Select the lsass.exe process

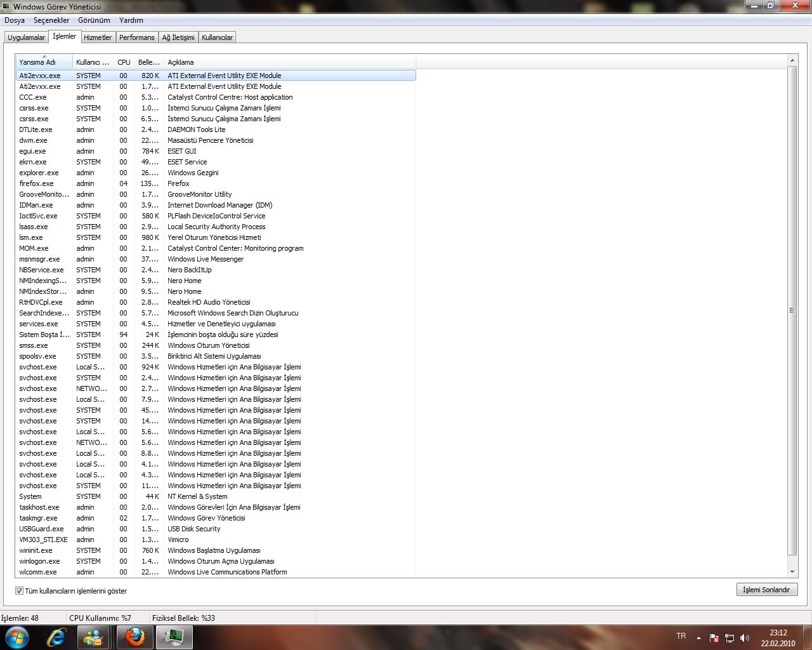pyautogui.click(x=216, y=227)
